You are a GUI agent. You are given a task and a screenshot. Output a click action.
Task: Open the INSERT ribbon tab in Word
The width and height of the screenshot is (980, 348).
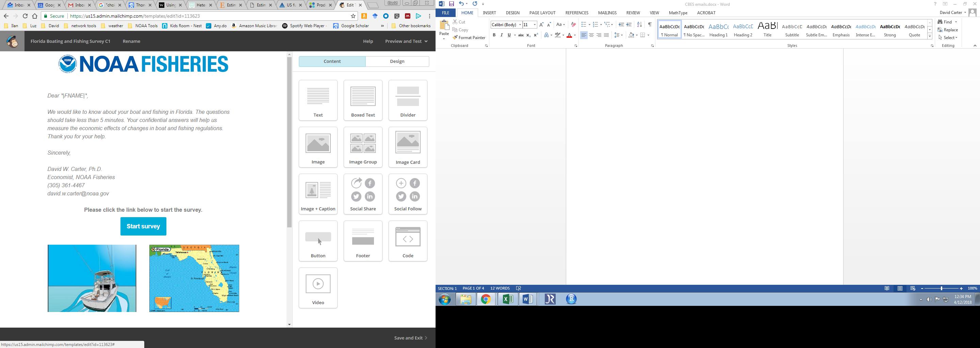coord(489,13)
